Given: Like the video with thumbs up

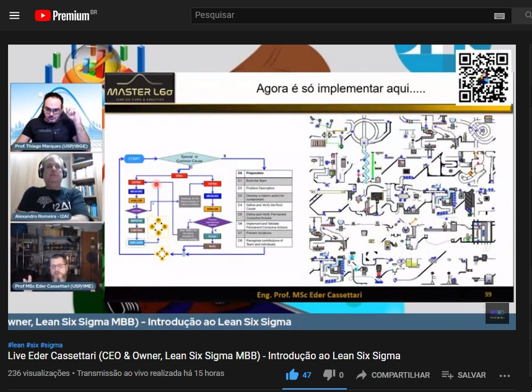Looking at the screenshot, I should [x=292, y=375].
